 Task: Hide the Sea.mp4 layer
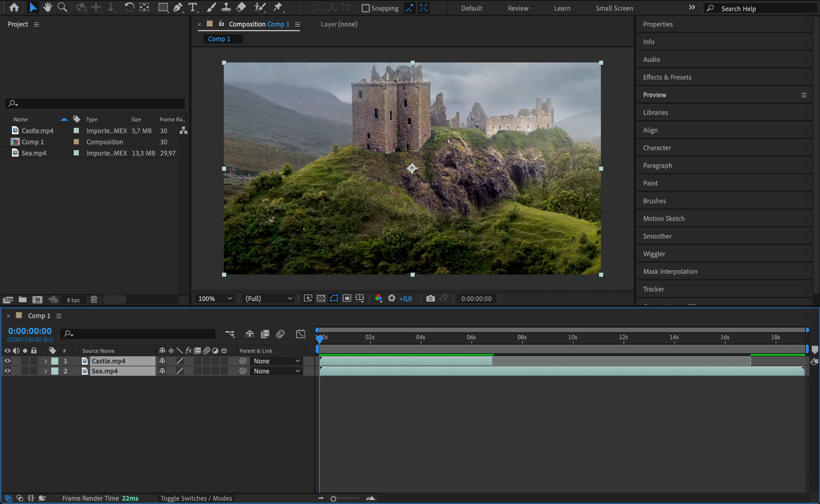coord(7,371)
